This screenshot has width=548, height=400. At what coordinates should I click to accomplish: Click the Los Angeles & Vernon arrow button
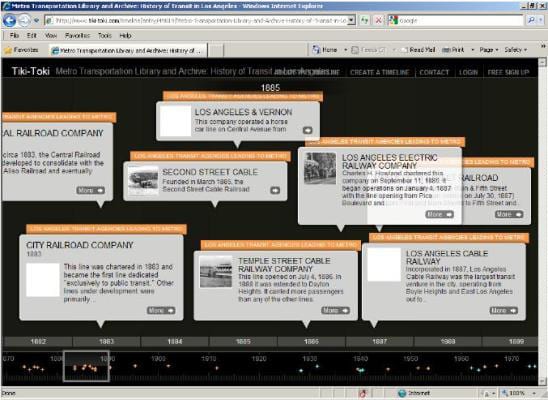(x=308, y=130)
